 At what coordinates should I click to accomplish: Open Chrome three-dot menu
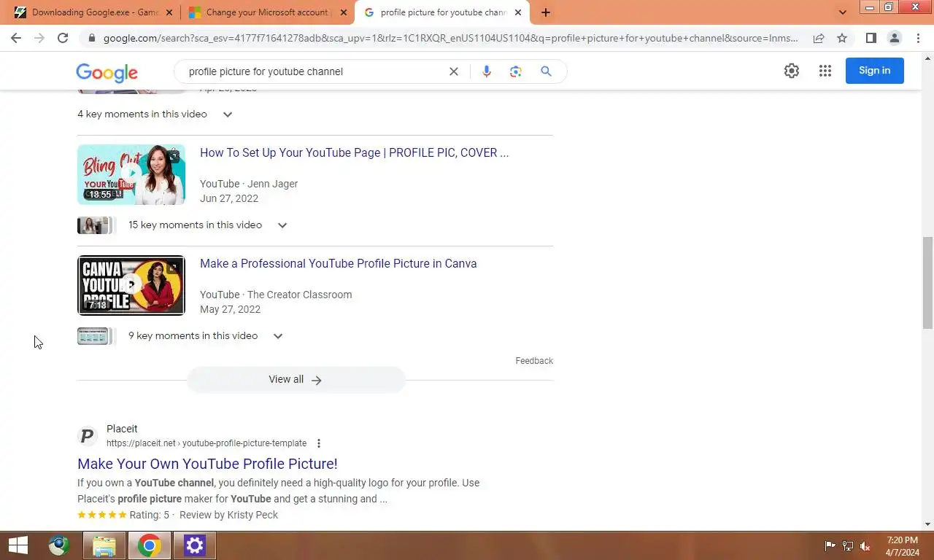pos(918,38)
